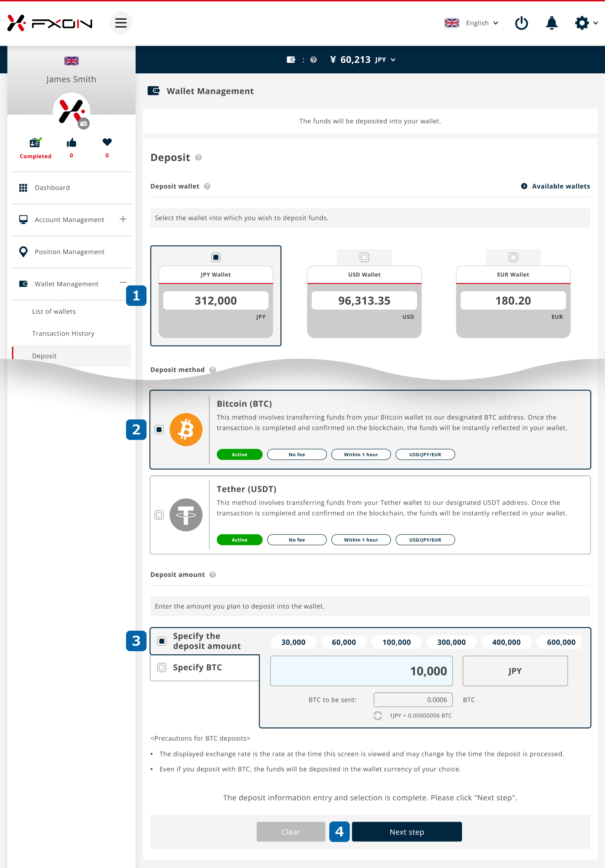Click the Next step button
The height and width of the screenshot is (868, 605).
(x=407, y=832)
